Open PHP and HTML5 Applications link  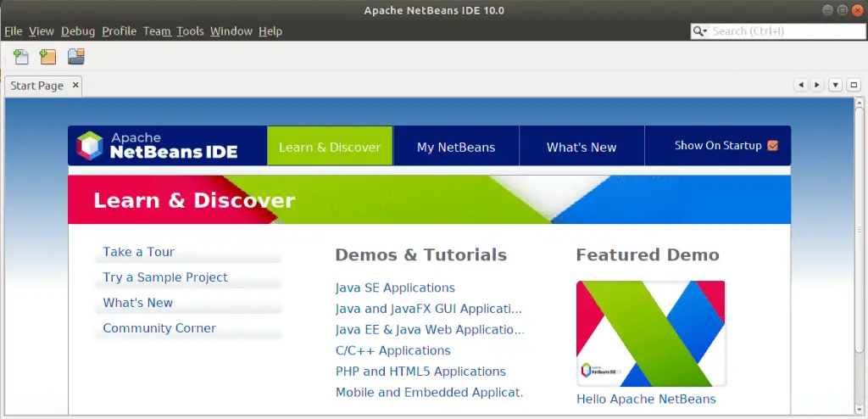[420, 372]
